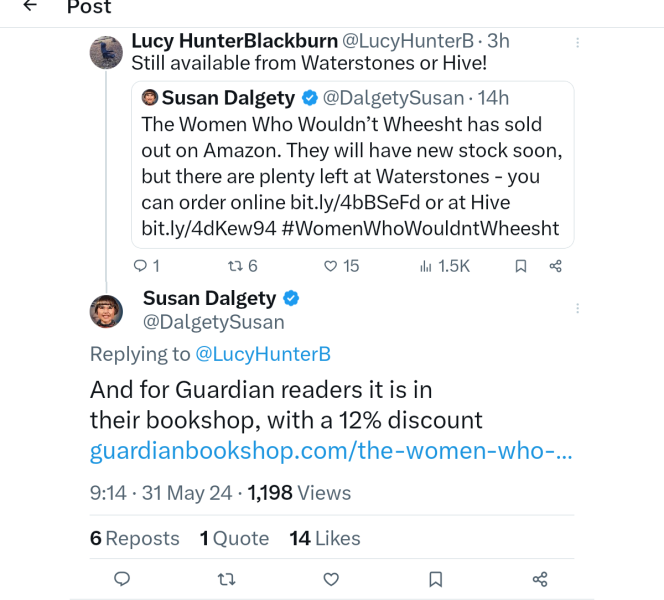Share Lucy HunterBlackburn's post
Image resolution: width=664 pixels, height=600 pixels.
pos(556,266)
